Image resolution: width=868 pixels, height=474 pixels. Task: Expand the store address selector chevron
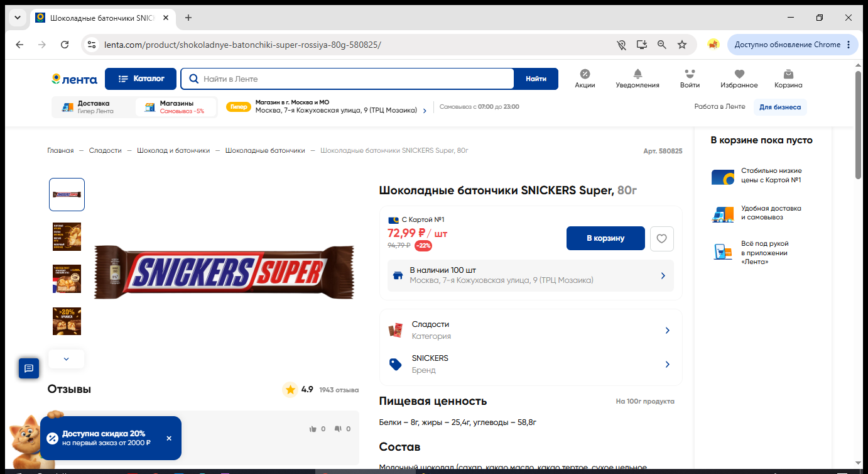425,111
